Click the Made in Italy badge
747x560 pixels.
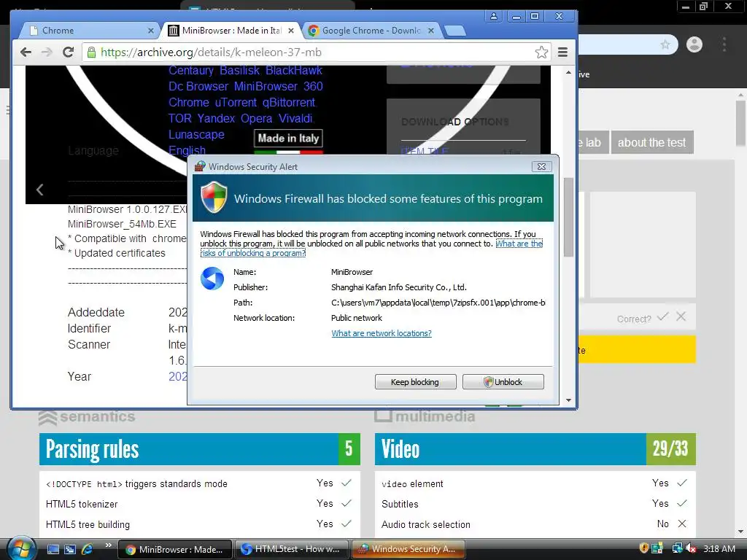[288, 139]
